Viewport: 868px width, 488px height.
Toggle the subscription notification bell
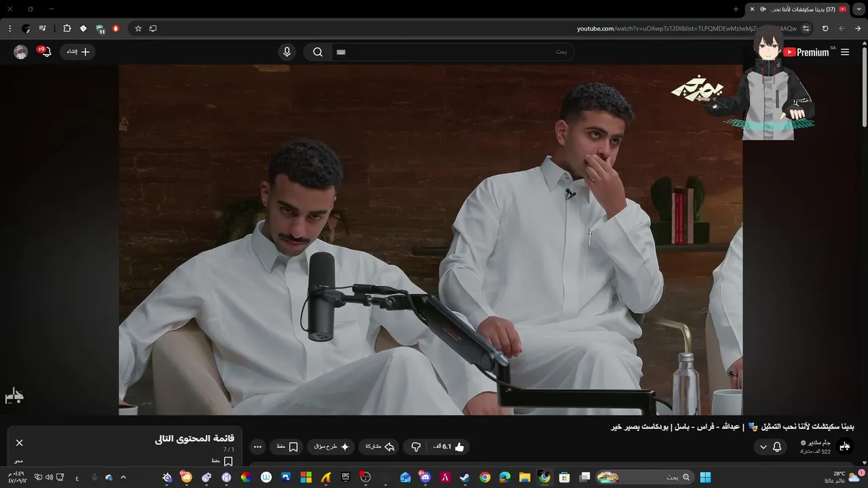(777, 447)
